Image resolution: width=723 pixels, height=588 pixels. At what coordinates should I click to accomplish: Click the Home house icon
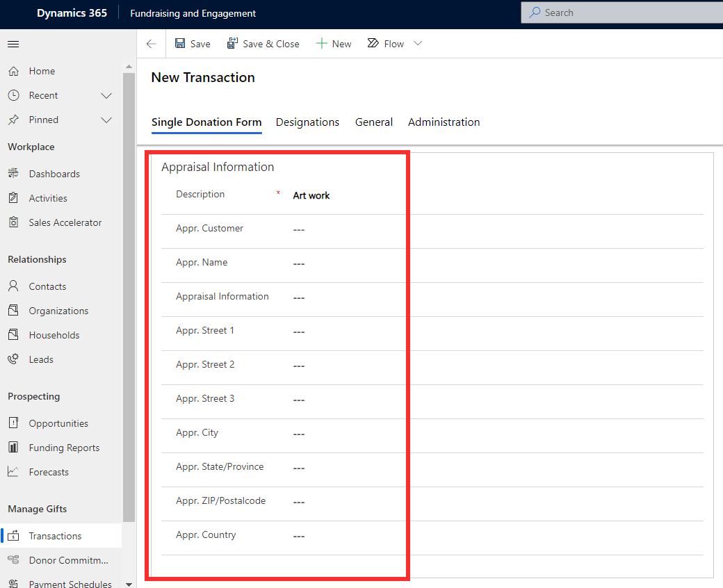14,71
